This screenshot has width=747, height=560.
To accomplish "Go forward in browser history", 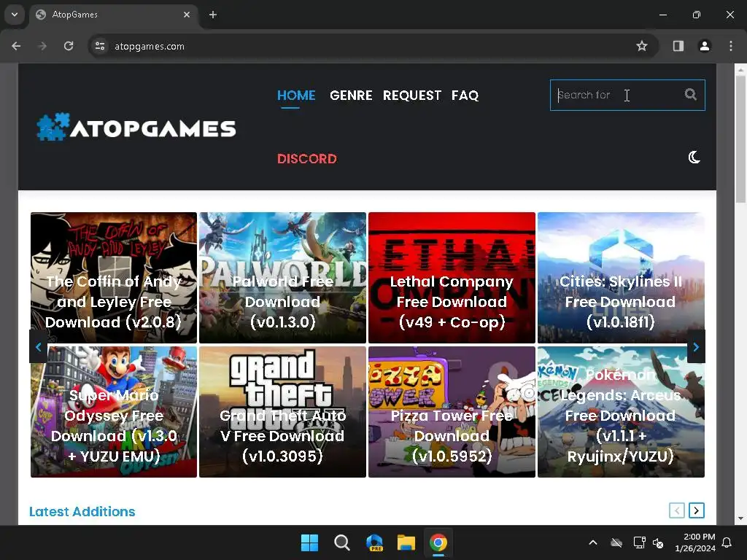I will (x=42, y=46).
